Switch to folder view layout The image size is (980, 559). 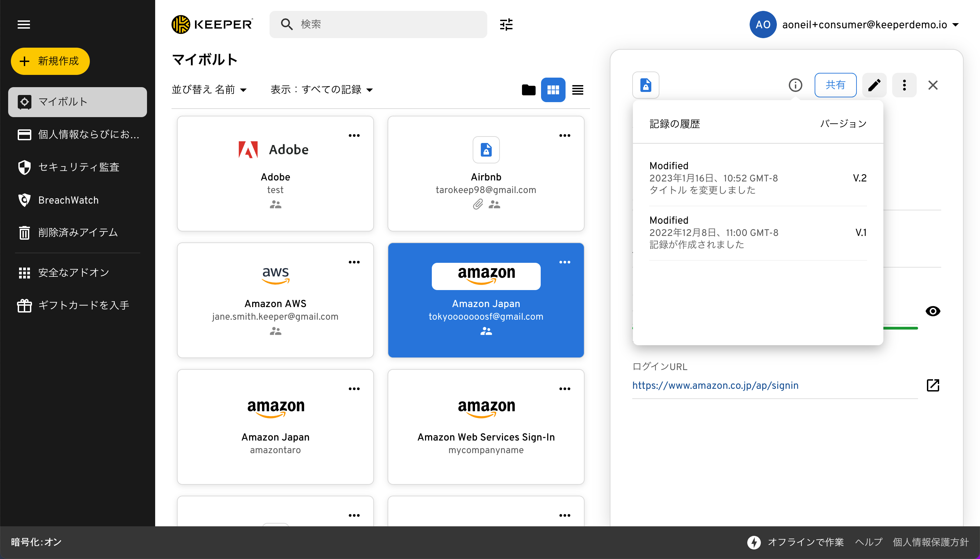pyautogui.click(x=528, y=90)
